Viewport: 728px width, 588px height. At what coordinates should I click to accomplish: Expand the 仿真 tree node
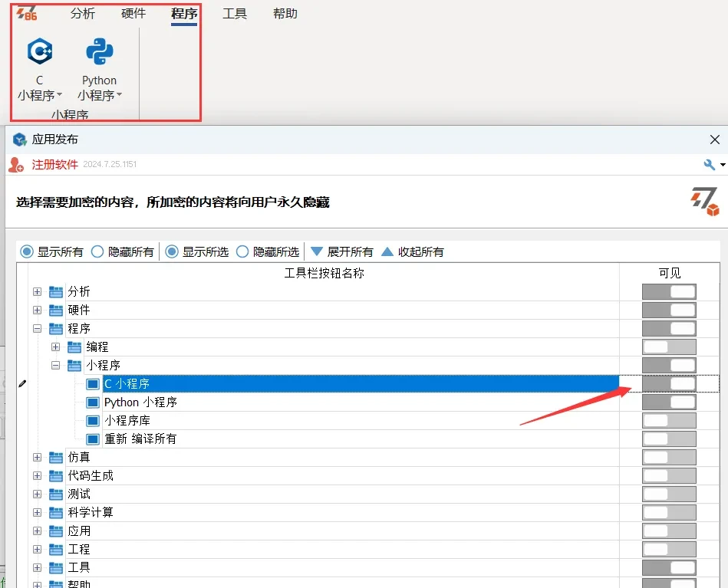37,457
